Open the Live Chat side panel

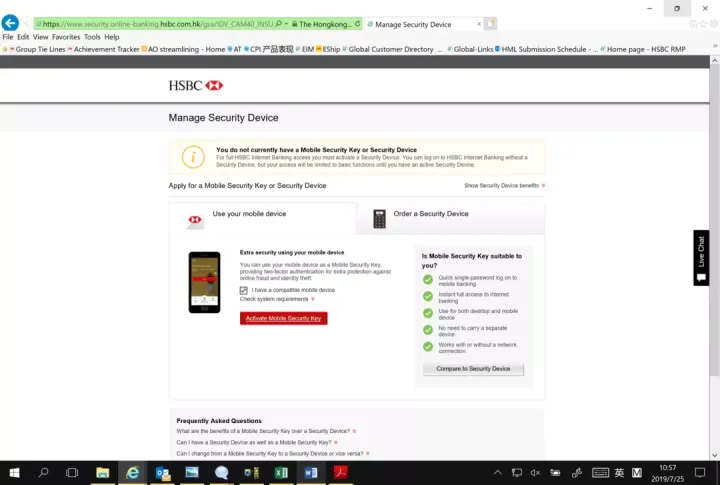(x=701, y=258)
